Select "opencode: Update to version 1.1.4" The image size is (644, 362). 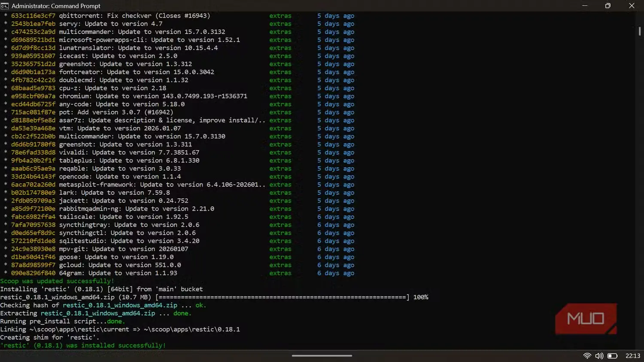(x=120, y=177)
